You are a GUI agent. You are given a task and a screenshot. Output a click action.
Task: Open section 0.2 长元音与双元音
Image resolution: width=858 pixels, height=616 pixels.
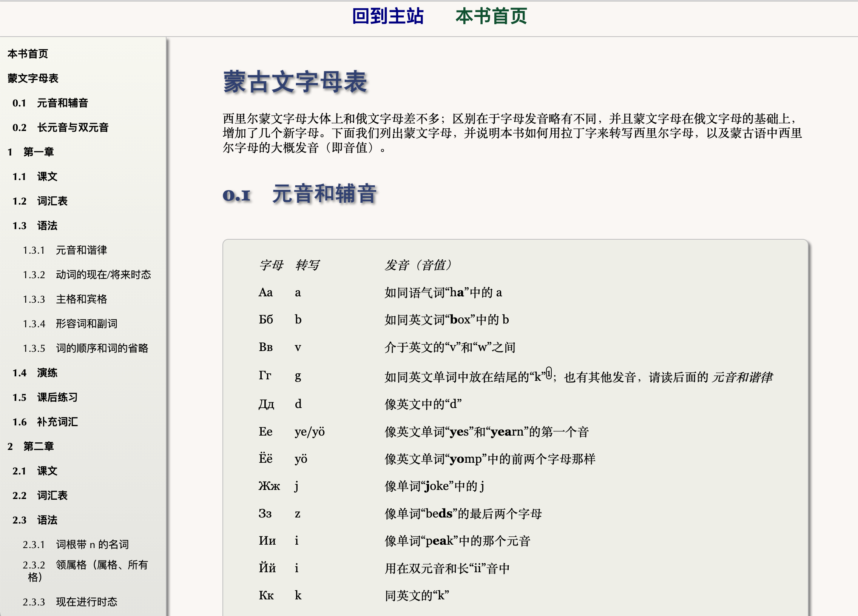point(60,128)
